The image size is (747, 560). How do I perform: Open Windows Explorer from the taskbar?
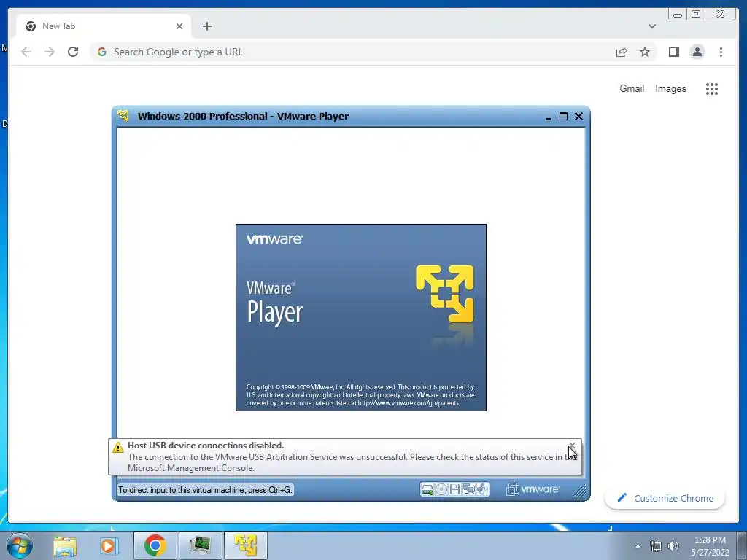tap(65, 545)
